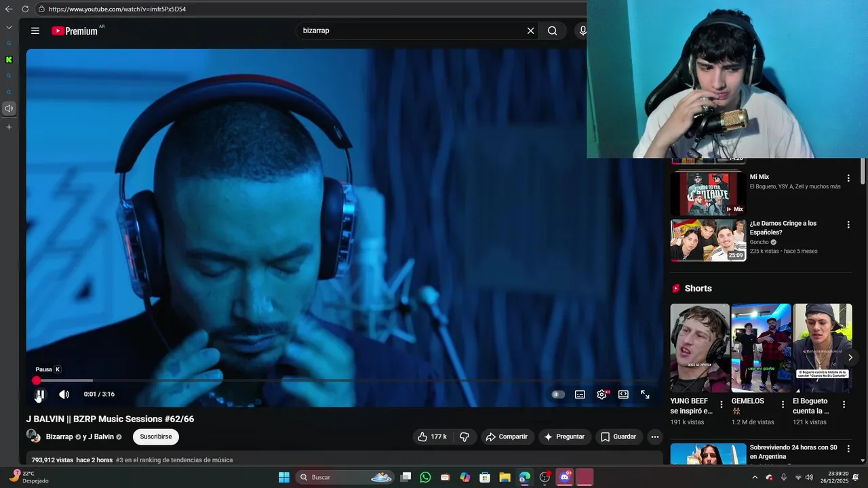Toggle the autoplay switch in the player

tap(558, 394)
